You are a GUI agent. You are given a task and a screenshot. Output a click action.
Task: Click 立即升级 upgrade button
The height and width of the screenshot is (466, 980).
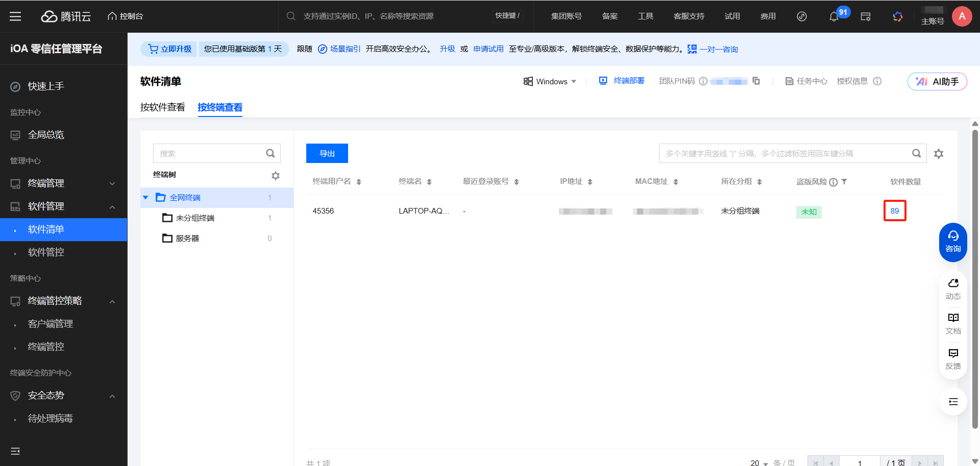point(169,49)
